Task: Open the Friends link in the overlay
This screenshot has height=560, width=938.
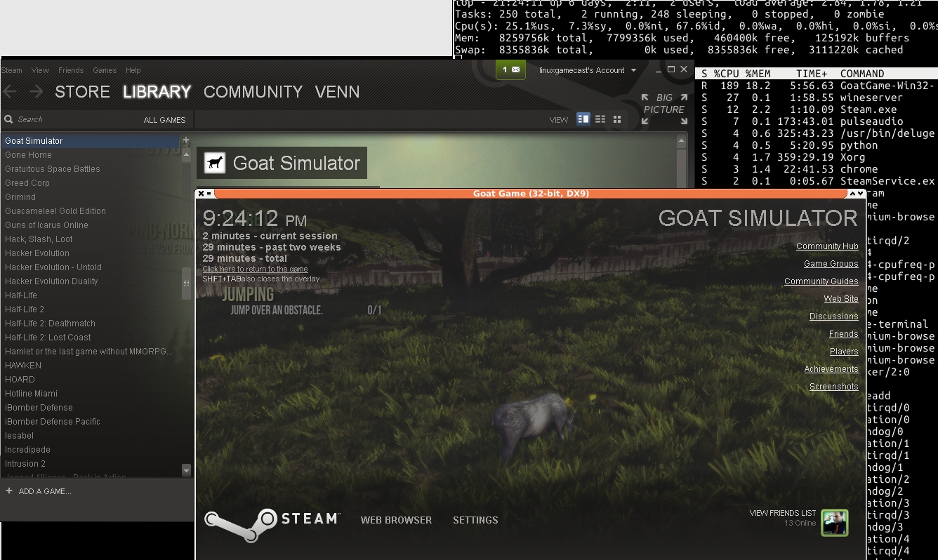Action: (844, 334)
